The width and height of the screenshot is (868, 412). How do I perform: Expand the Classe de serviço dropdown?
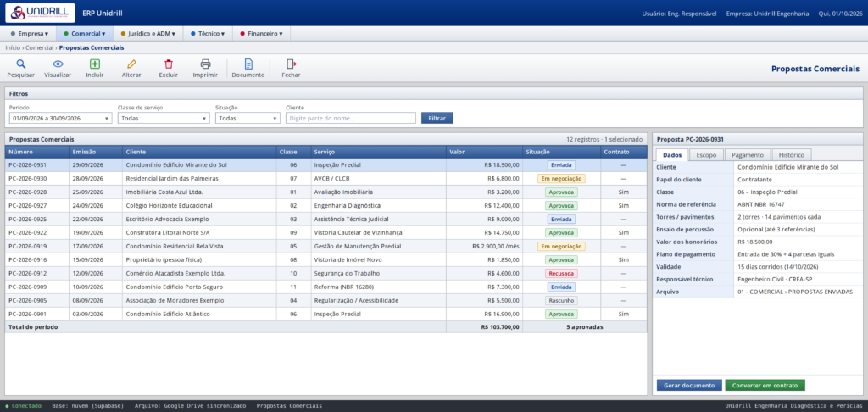point(164,118)
